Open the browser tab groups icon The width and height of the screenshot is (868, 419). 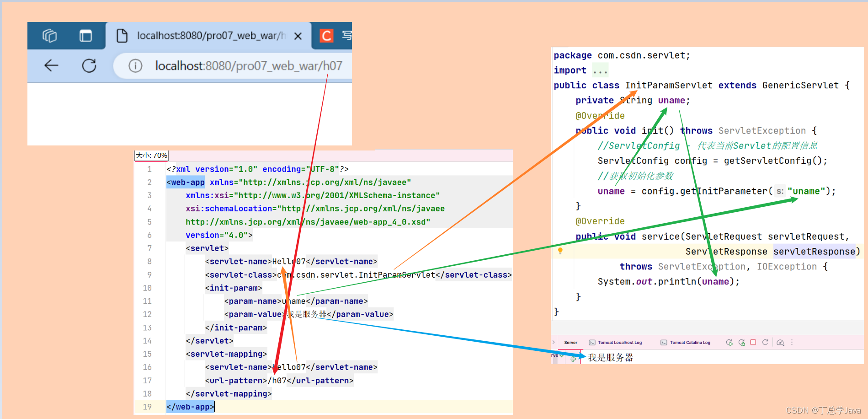tap(50, 36)
